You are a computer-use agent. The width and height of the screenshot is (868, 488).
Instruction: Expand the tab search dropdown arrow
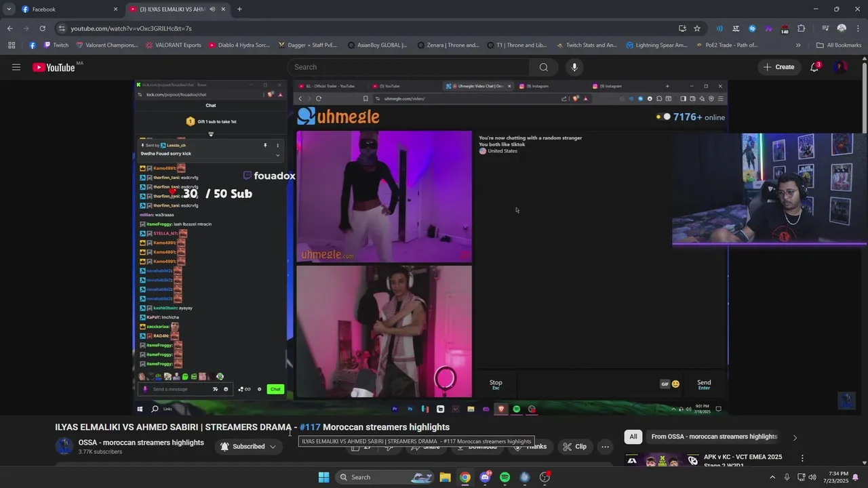point(9,9)
